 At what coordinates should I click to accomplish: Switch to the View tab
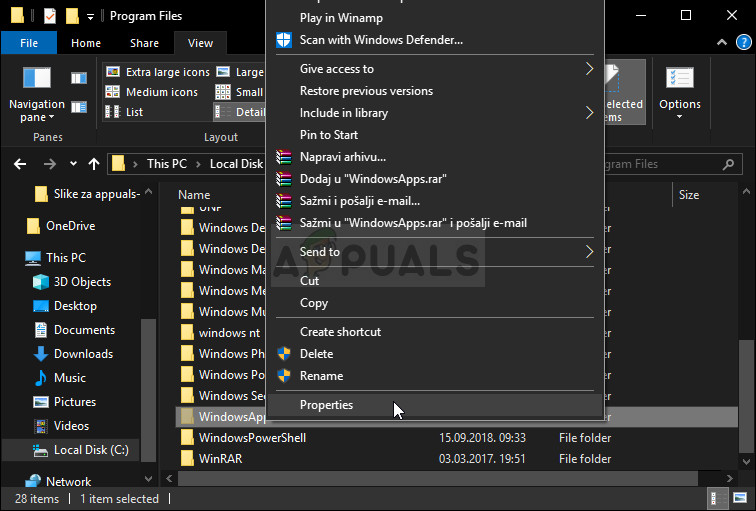[x=200, y=43]
